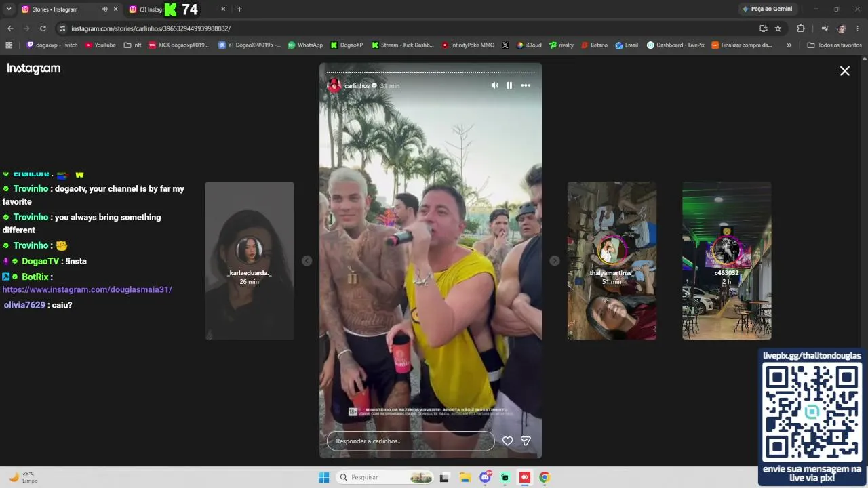The height and width of the screenshot is (488, 868).
Task: Mute the carlinhos story audio
Action: tap(494, 85)
